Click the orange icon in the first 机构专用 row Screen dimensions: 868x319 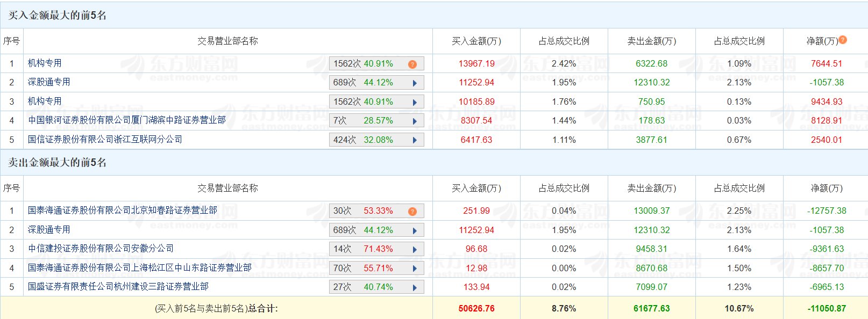tap(412, 64)
